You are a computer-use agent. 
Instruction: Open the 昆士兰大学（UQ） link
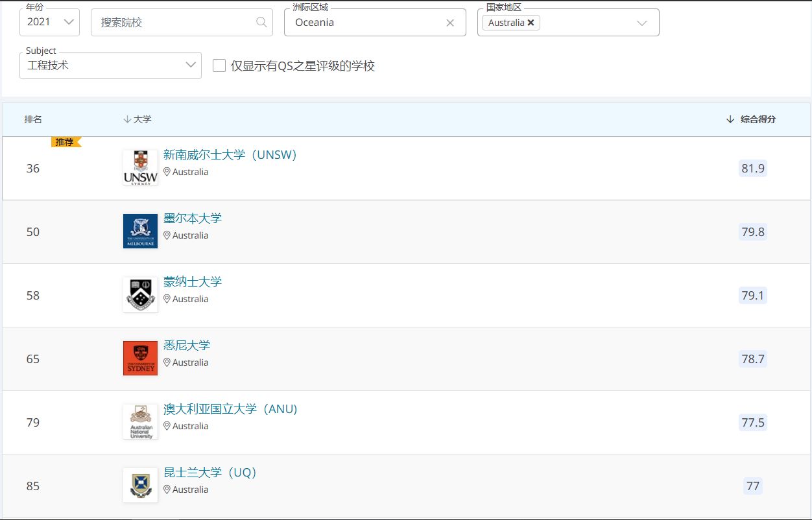click(x=210, y=473)
